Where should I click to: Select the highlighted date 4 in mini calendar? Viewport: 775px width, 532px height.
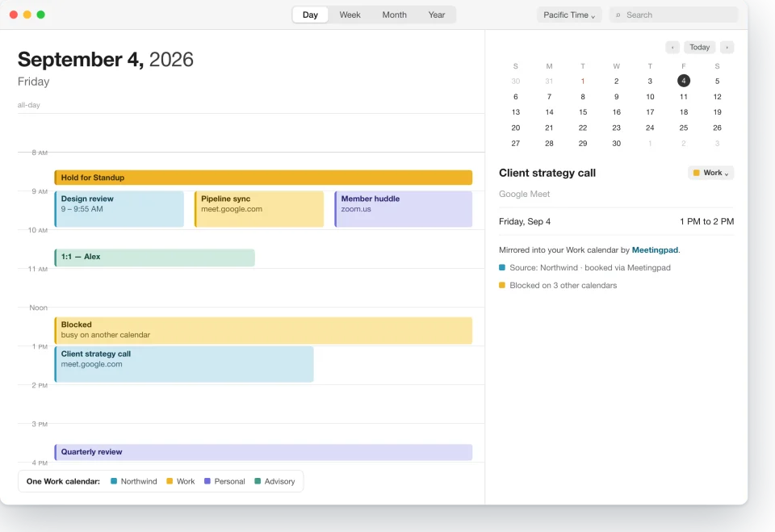pyautogui.click(x=684, y=81)
